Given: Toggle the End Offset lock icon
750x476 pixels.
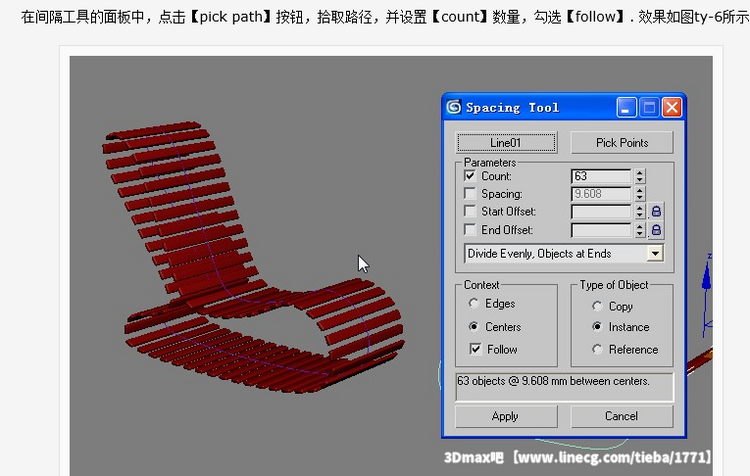Looking at the screenshot, I should (656, 230).
